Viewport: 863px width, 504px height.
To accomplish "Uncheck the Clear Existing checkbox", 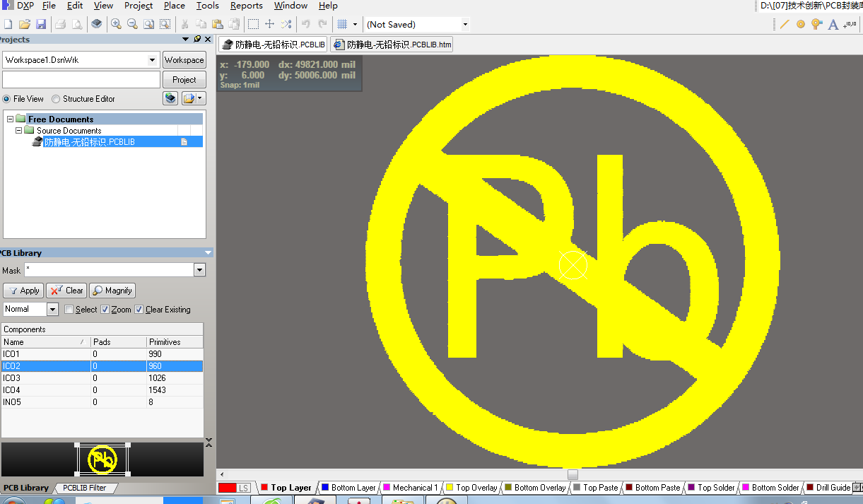I will click(139, 310).
